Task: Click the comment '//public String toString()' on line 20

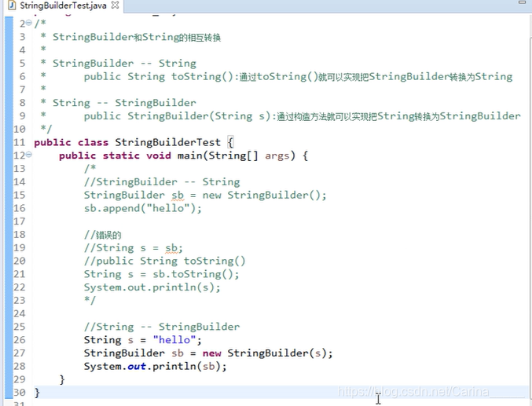Action: [x=164, y=261]
